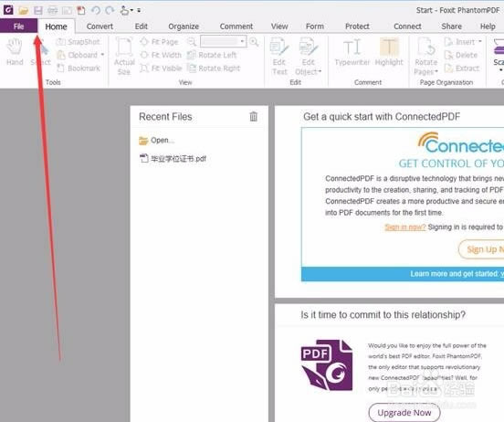The image size is (504, 422).
Task: Click 'Is it time to commit' heading text
Action: click(383, 314)
